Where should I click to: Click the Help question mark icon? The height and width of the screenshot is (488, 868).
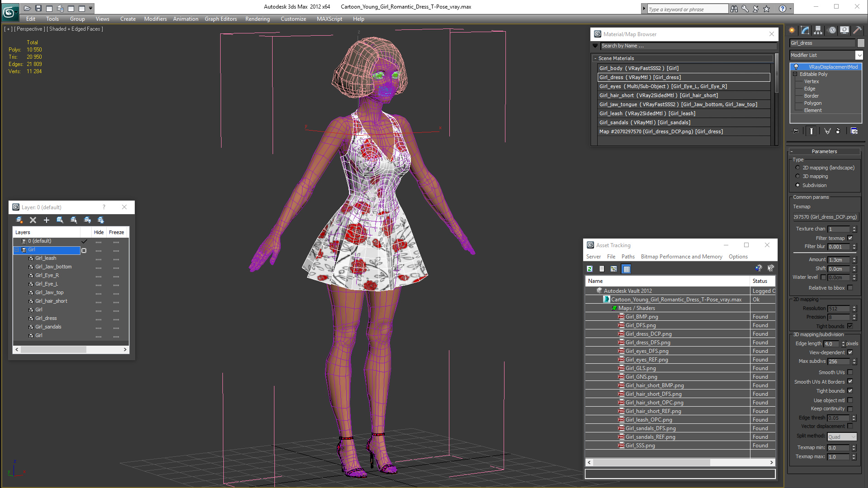tap(782, 9)
